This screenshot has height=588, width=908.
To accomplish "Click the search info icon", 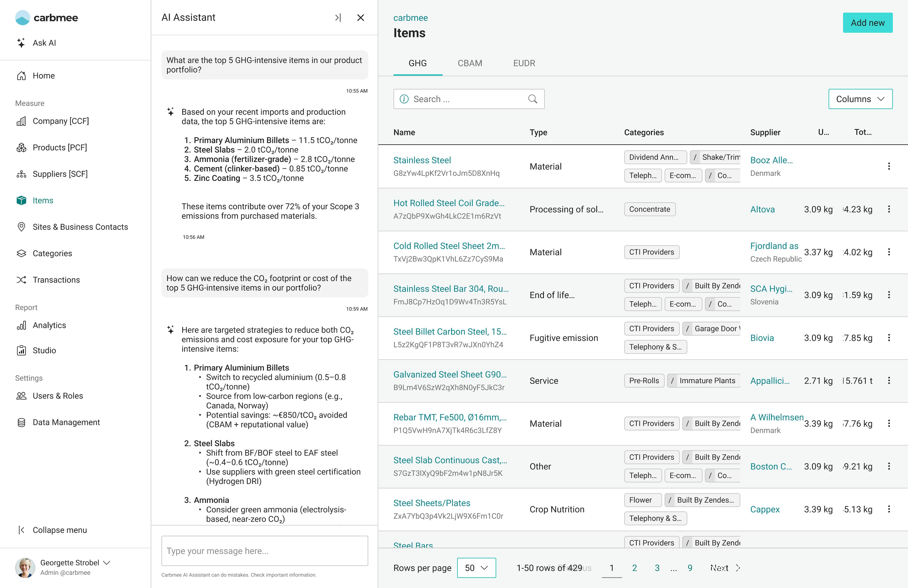I will pos(404,99).
